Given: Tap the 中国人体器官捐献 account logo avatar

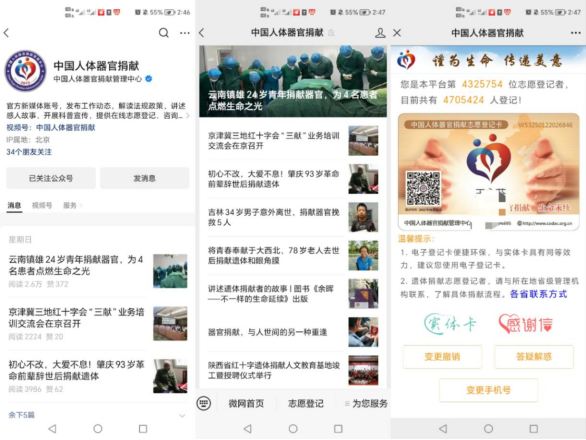Looking at the screenshot, I should tap(25, 71).
